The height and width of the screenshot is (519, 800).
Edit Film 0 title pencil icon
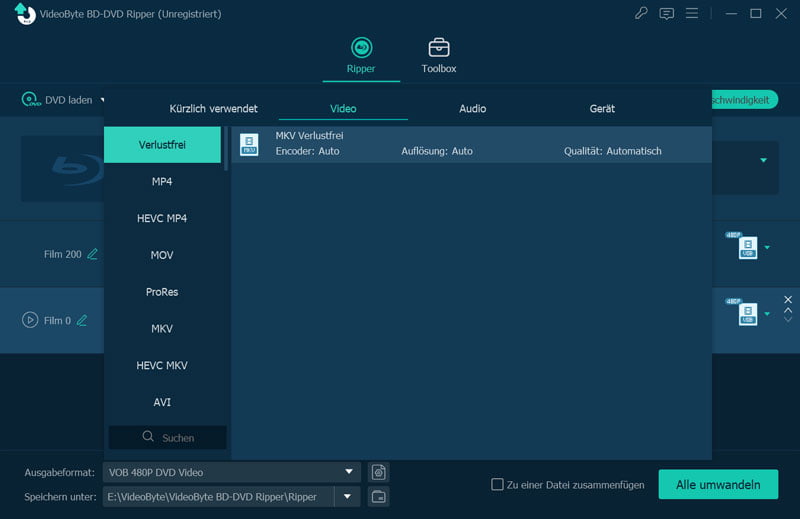[82, 320]
